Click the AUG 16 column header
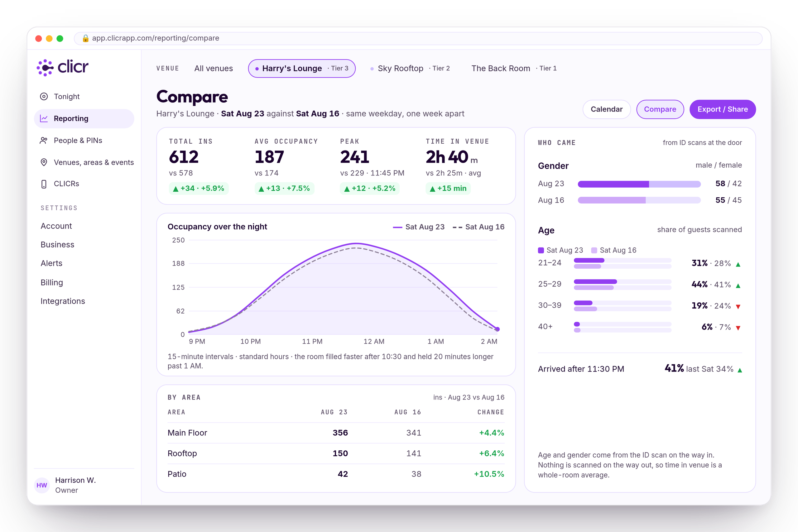Viewport: 798px width, 532px height. point(408,412)
